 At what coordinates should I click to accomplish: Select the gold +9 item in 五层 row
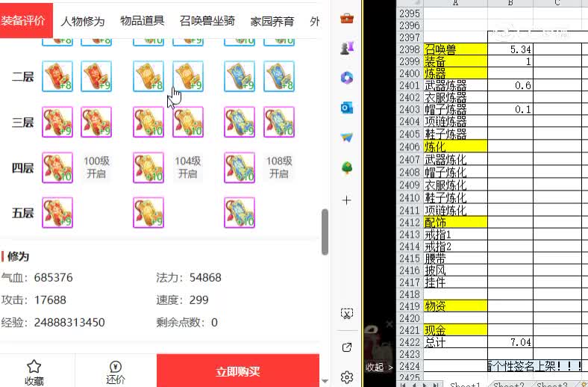tap(148, 213)
